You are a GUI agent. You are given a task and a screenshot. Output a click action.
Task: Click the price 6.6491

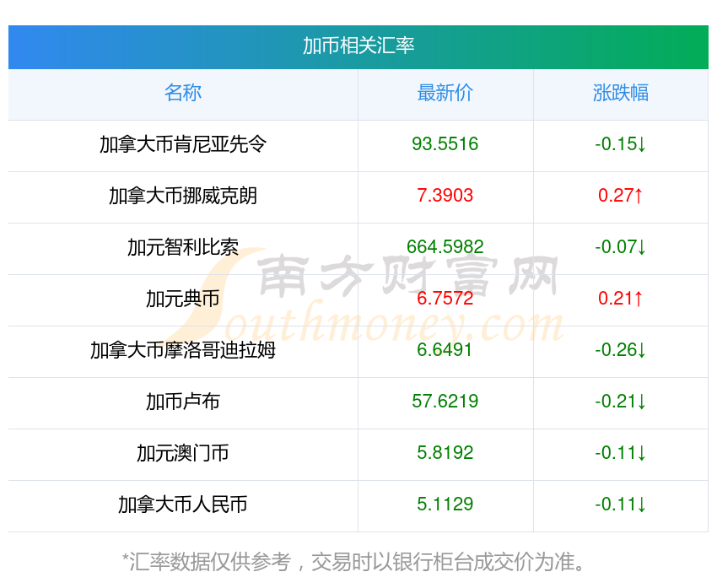click(x=445, y=350)
